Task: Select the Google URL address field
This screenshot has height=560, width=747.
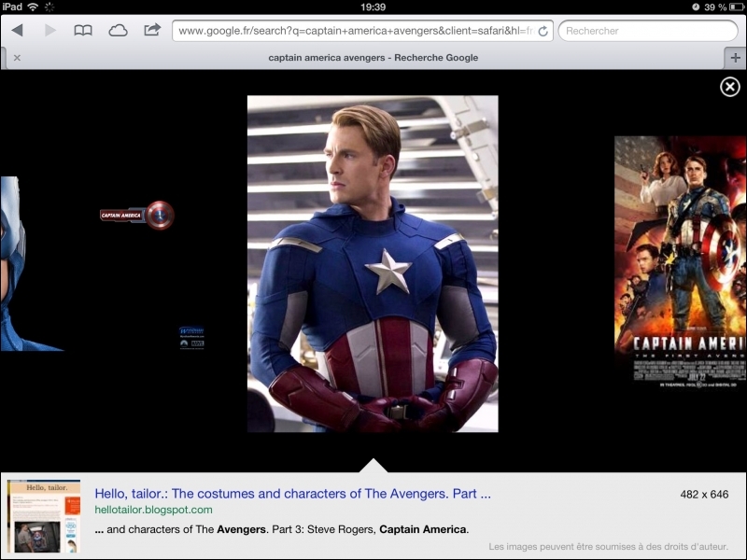Action: tap(362, 31)
